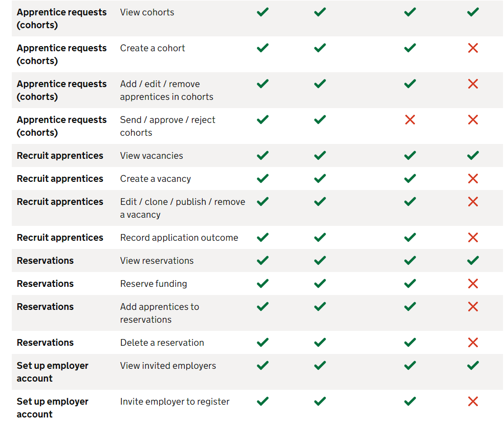
Task: Click the "Delete a reservation" text
Action: pyautogui.click(x=162, y=343)
